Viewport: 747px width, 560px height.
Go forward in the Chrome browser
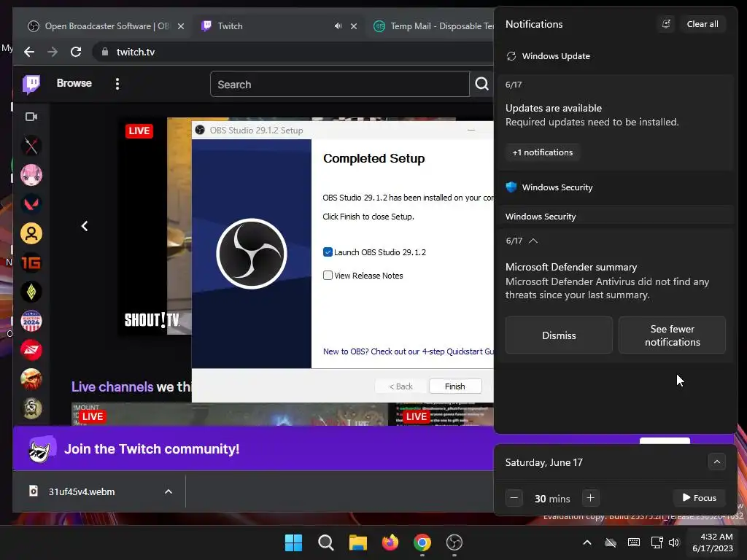[53, 52]
